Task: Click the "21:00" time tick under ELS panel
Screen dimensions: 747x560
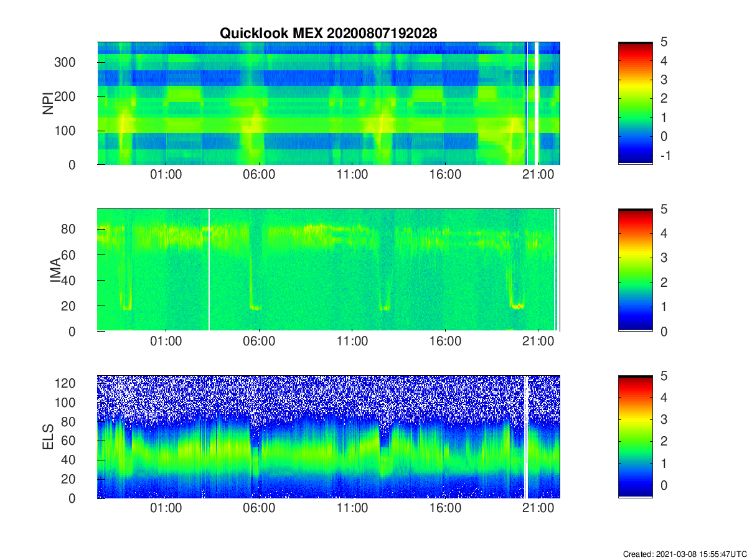Action: [538, 508]
